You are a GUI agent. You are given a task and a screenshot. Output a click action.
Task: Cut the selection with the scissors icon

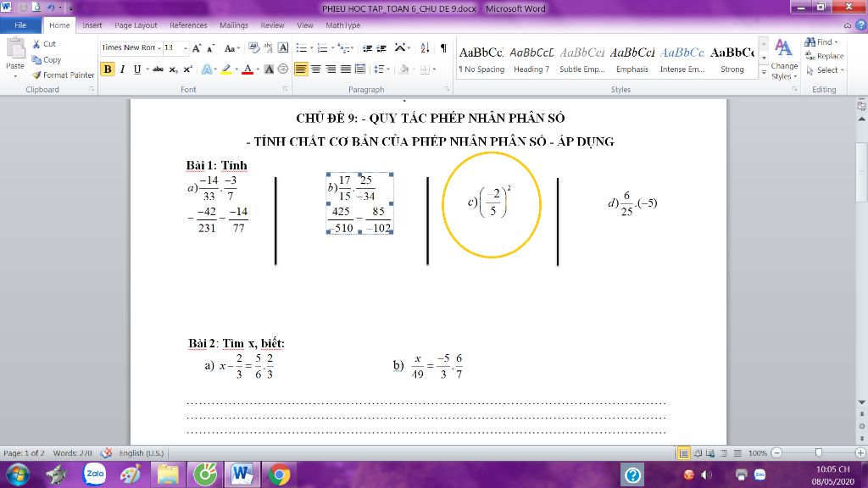pyautogui.click(x=36, y=44)
